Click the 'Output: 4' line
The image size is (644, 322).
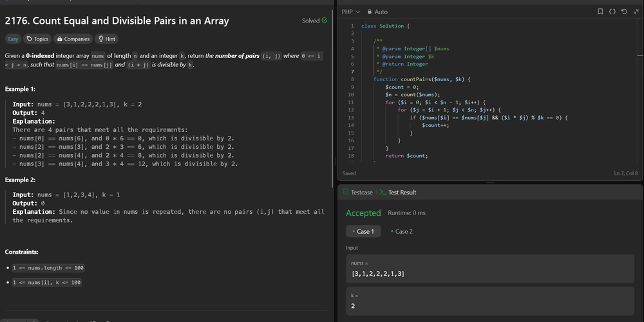pyautogui.click(x=28, y=113)
